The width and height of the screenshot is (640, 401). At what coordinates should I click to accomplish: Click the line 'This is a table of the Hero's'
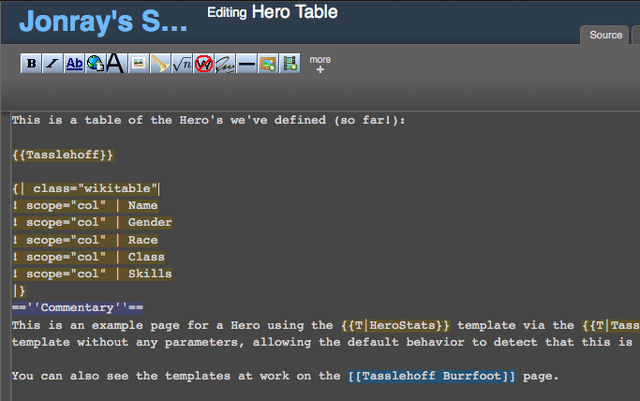point(208,120)
